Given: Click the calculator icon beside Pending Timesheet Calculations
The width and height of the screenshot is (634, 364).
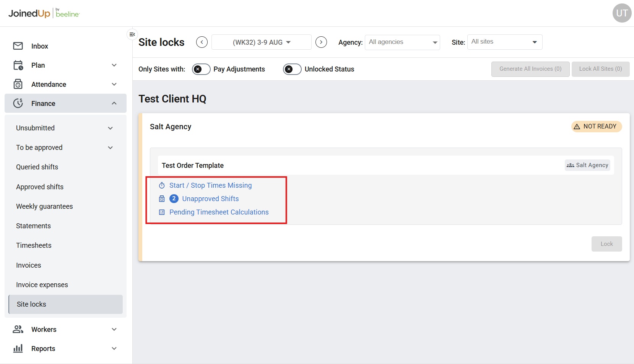Looking at the screenshot, I should click(162, 212).
